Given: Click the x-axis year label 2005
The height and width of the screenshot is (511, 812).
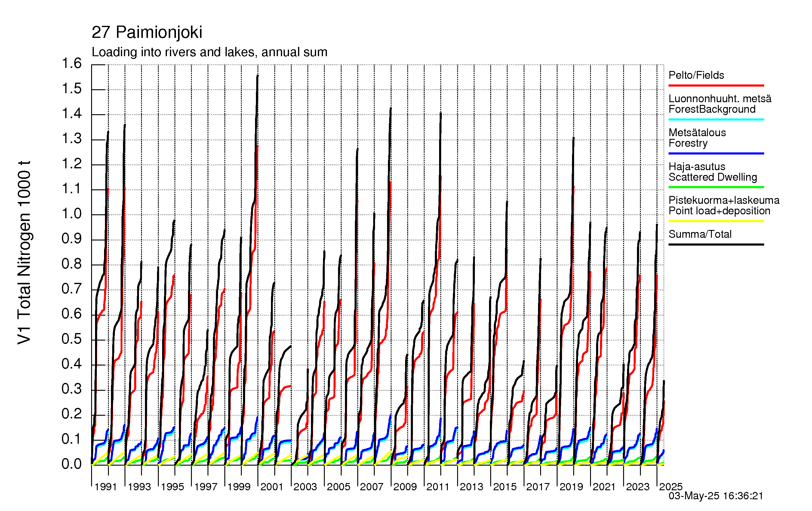Looking at the screenshot, I should 339,487.
